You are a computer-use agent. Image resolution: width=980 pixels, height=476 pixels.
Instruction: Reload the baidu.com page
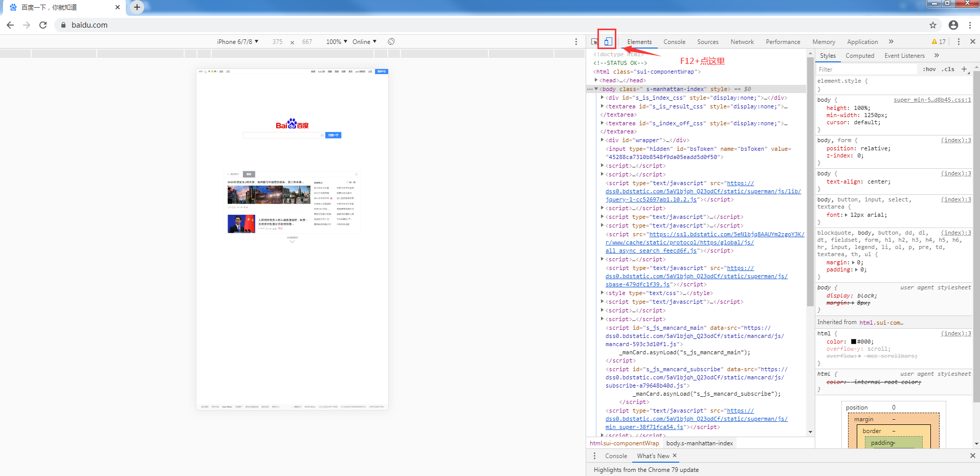click(x=43, y=25)
